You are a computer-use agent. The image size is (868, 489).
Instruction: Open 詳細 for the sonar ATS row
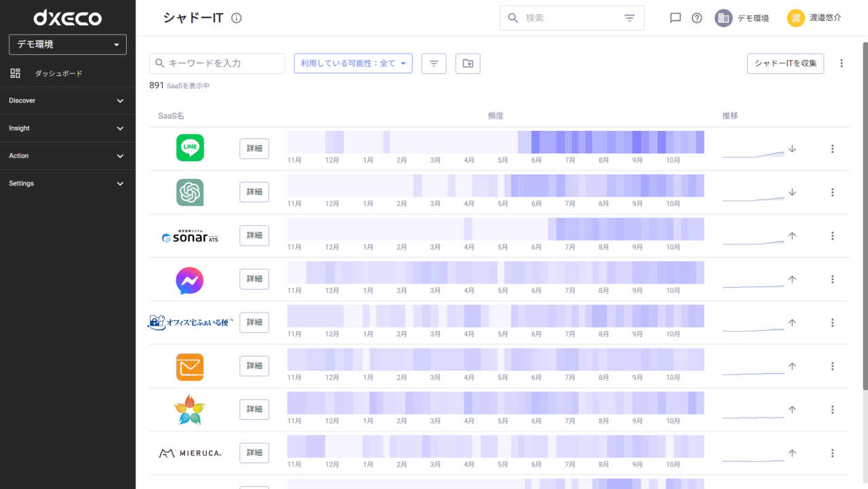(254, 235)
